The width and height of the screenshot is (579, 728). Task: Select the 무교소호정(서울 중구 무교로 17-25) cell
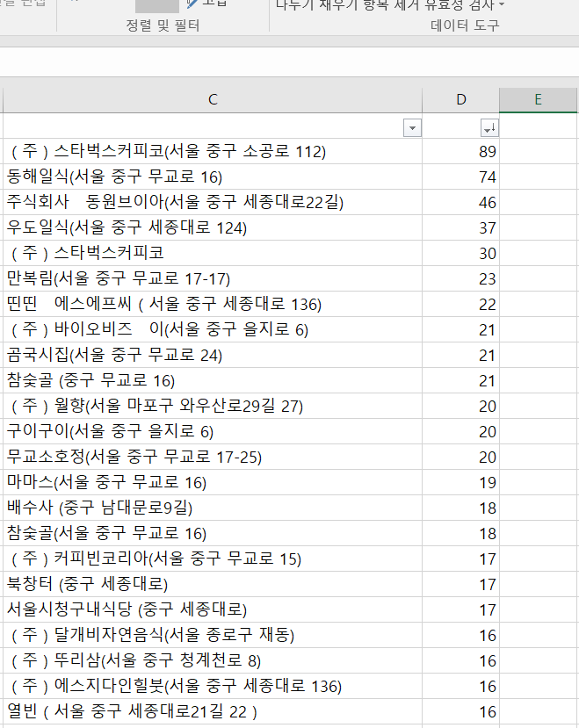(213, 457)
